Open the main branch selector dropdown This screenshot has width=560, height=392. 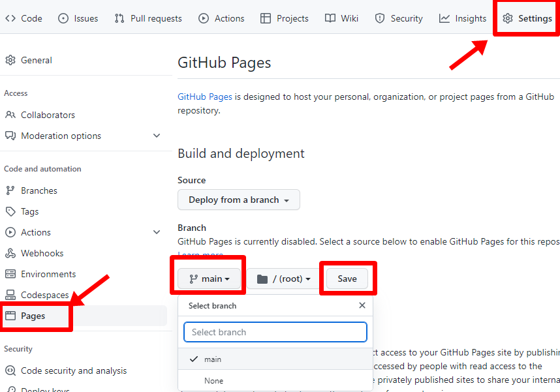pyautogui.click(x=209, y=279)
